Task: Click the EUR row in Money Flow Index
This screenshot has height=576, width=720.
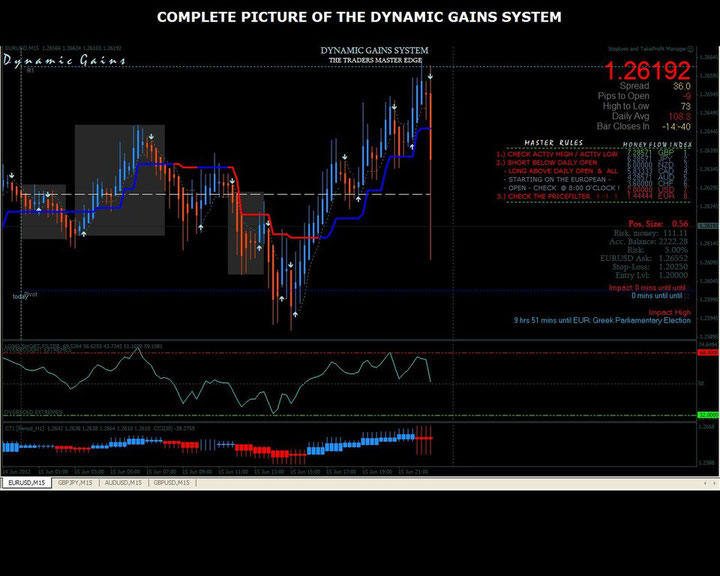Action: pyautogui.click(x=658, y=196)
